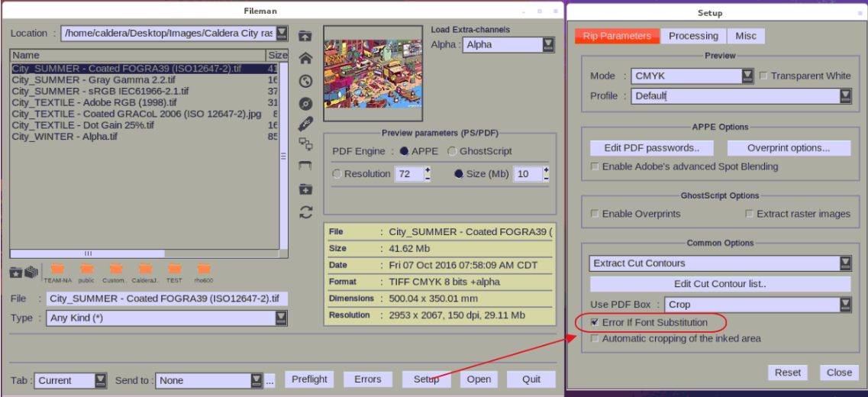Switch to the Rip Parameters tab
Image resolution: width=868 pixels, height=397 pixels.
617,36
